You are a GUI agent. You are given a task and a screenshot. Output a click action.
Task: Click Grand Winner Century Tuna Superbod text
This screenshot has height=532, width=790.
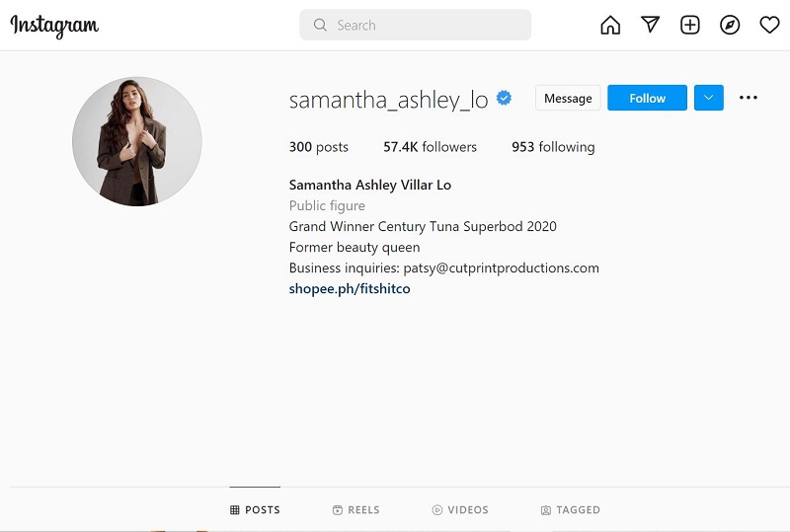click(423, 227)
